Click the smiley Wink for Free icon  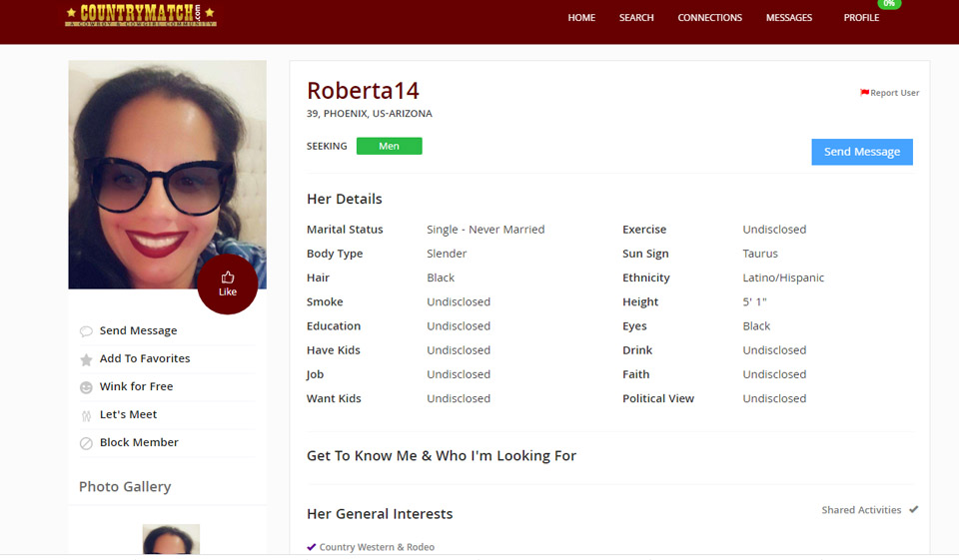pos(86,387)
